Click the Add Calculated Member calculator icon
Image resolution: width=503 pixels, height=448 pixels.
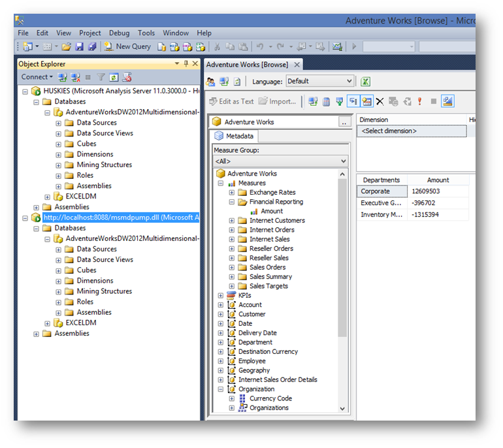point(326,102)
